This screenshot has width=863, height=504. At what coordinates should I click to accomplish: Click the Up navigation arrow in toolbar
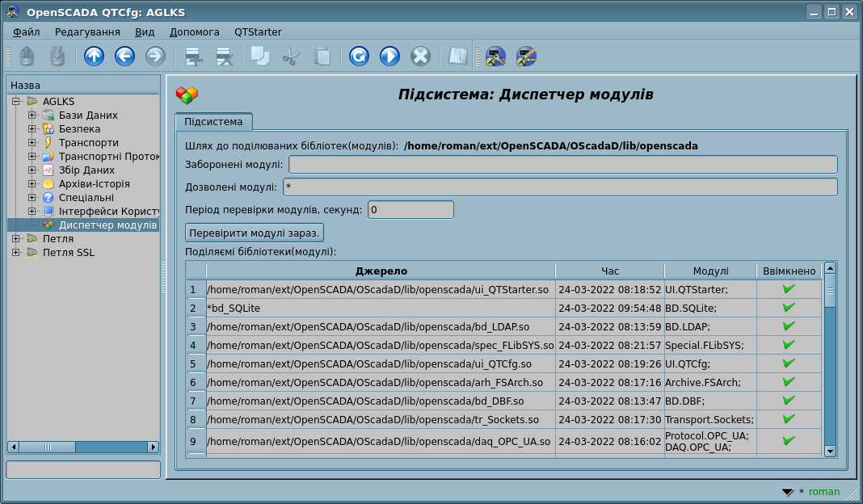tap(95, 56)
